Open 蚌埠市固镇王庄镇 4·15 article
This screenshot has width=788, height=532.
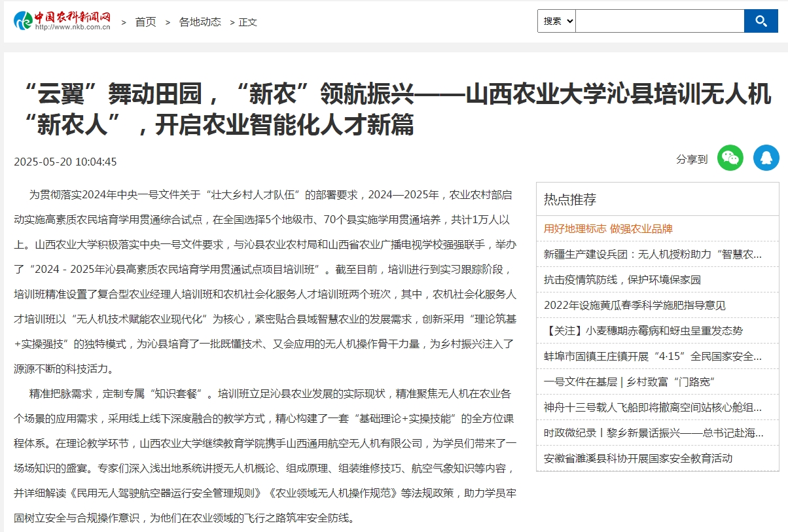click(x=653, y=356)
